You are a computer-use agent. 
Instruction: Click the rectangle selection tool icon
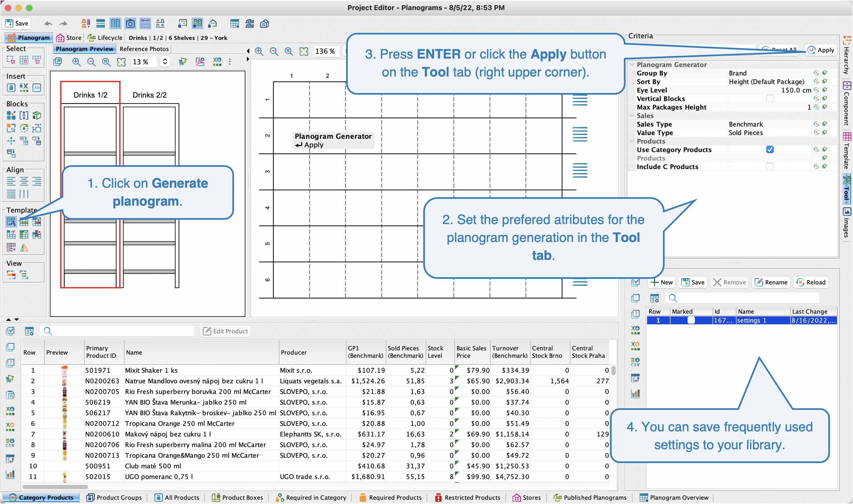tap(11, 60)
